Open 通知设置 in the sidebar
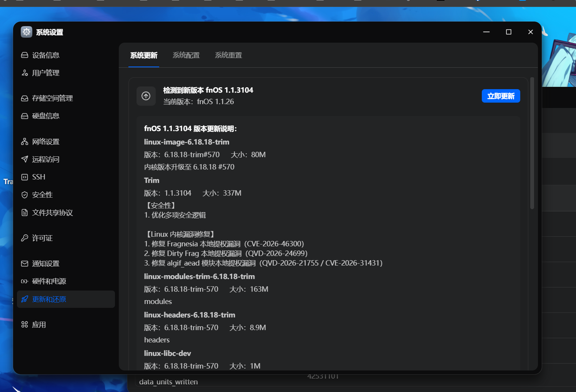 click(x=66, y=264)
